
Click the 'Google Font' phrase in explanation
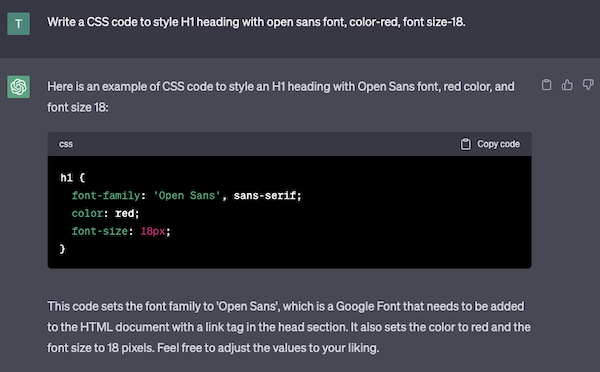tap(368, 306)
